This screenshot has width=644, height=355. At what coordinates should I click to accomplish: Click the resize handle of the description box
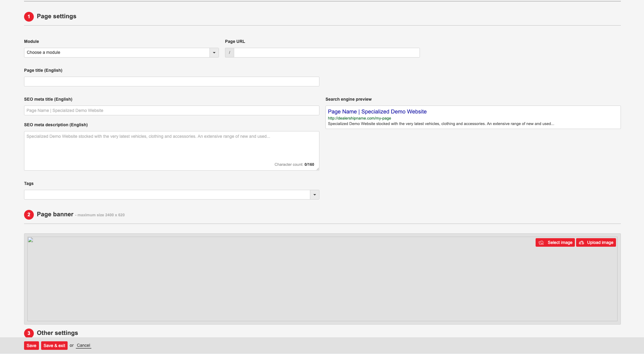[318, 169]
